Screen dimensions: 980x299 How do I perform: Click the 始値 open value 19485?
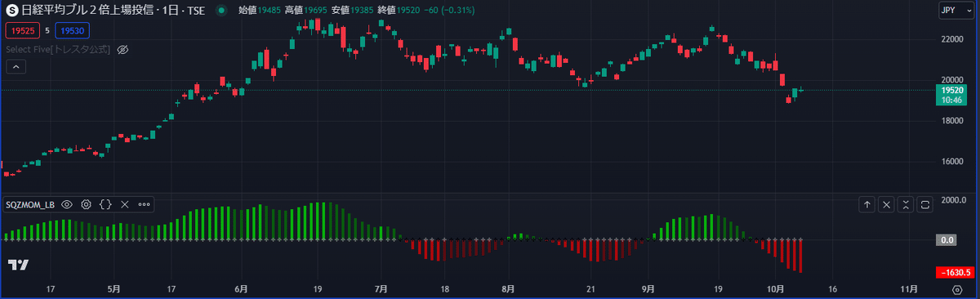pos(270,11)
